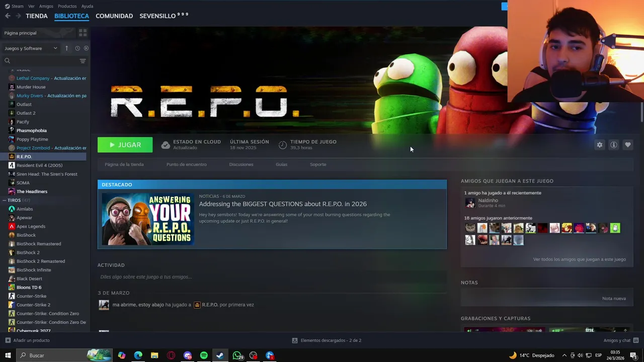Go to COMUNIDAD section
Image resolution: width=644 pixels, height=362 pixels.
click(114, 16)
